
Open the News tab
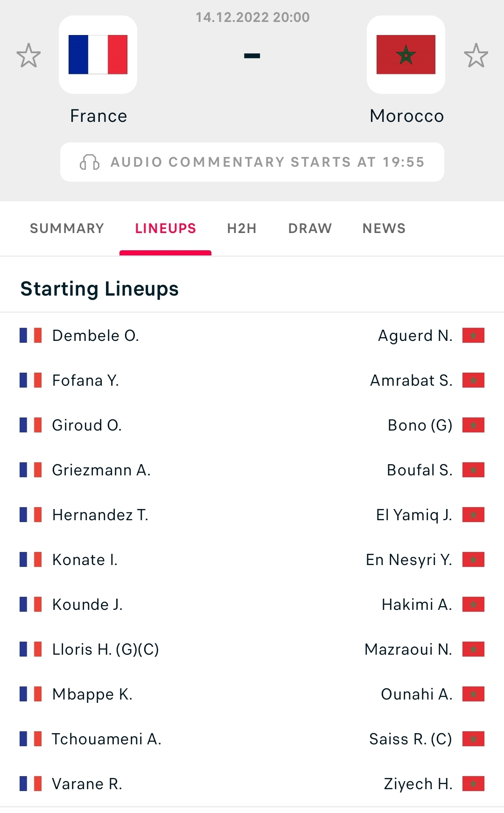click(x=384, y=228)
